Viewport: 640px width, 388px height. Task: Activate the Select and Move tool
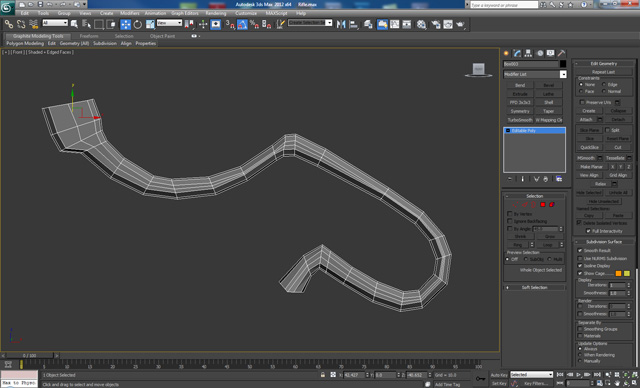125,24
